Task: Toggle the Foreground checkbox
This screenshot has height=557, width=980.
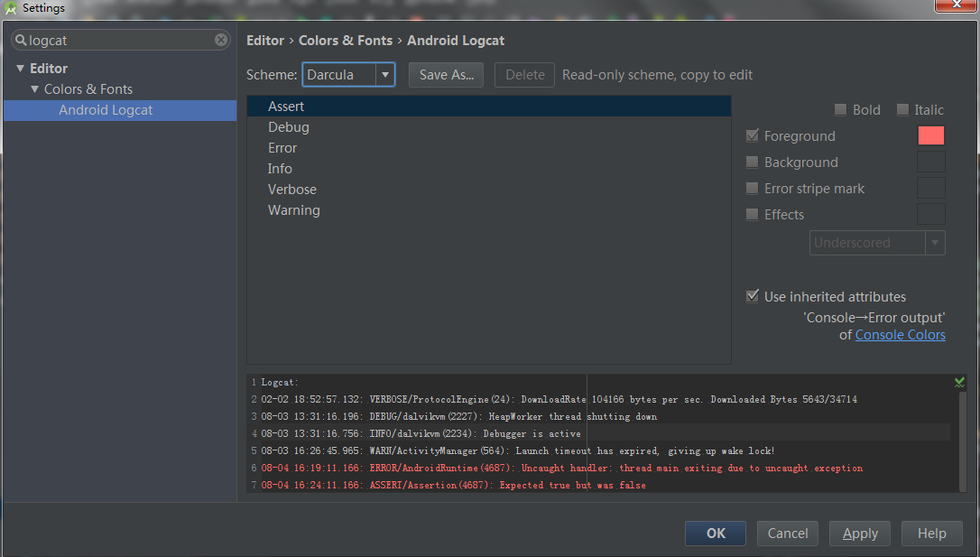Action: [753, 135]
